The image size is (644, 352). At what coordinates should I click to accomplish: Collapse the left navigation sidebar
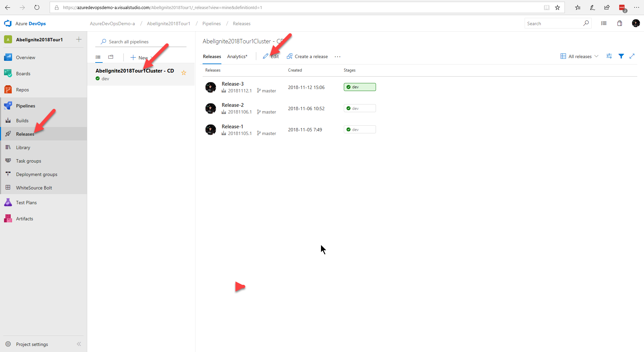coord(79,344)
